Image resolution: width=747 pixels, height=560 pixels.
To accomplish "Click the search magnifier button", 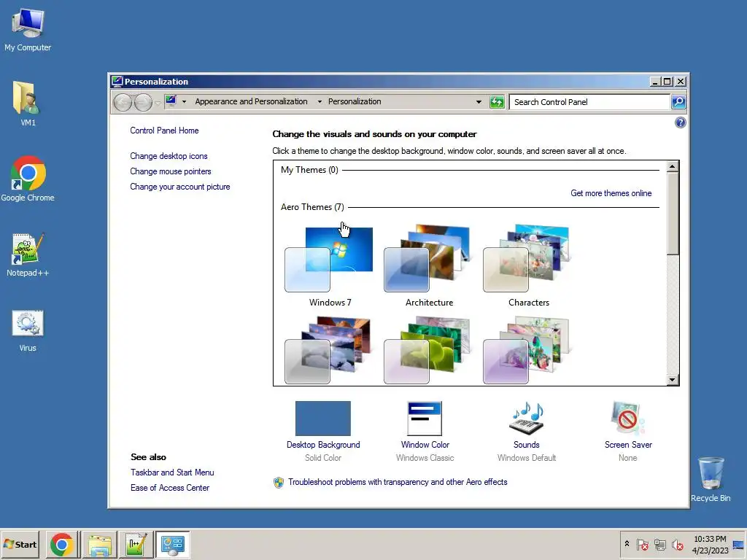I will pyautogui.click(x=678, y=102).
